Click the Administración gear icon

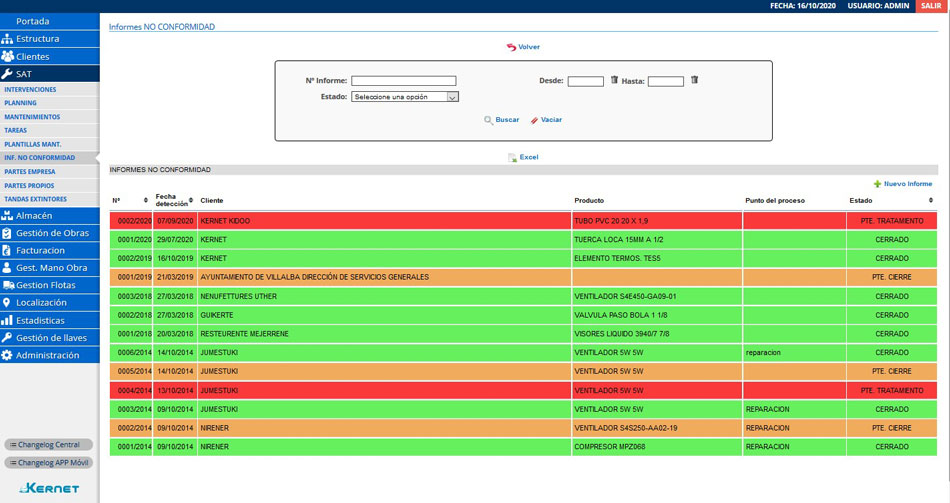pos(7,355)
